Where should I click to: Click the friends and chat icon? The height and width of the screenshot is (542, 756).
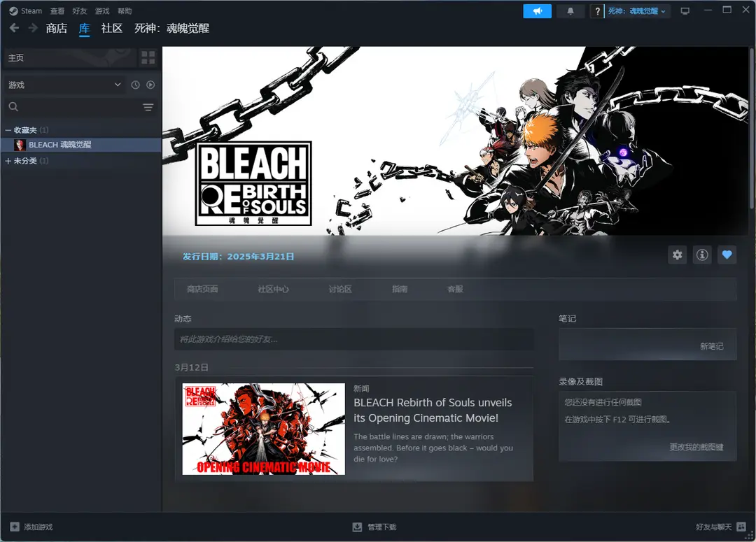tap(741, 527)
